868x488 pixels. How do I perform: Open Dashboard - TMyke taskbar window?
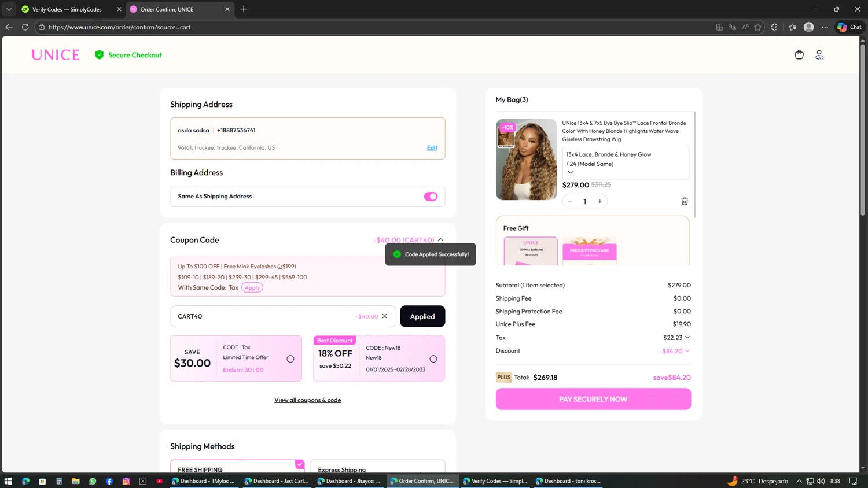[204, 481]
